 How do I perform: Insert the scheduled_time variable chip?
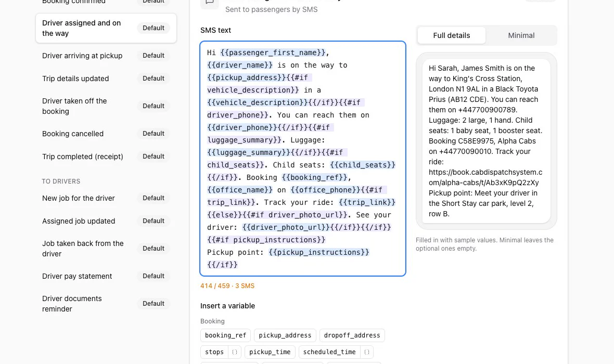point(329,352)
